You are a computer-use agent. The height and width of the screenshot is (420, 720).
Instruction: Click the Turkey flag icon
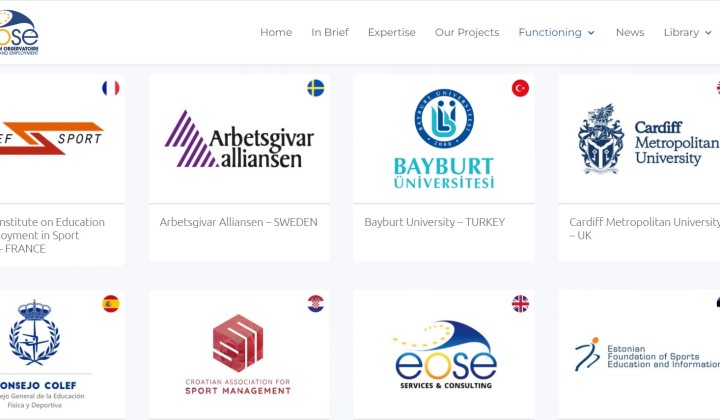coord(520,88)
